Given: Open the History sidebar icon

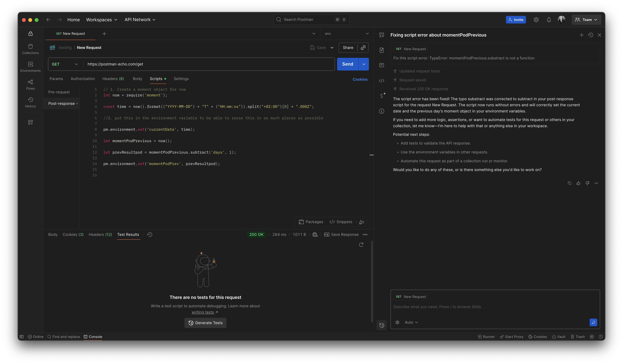Looking at the screenshot, I should [x=30, y=102].
